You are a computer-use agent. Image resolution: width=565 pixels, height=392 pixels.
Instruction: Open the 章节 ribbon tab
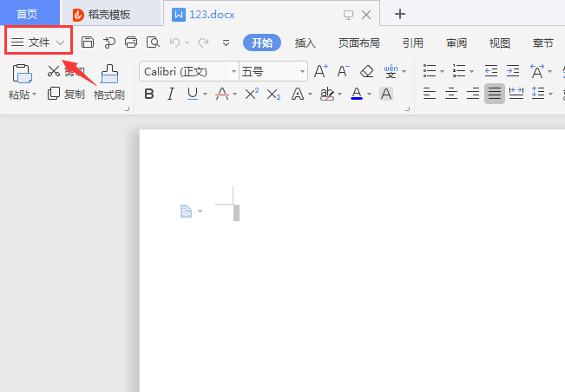[x=543, y=42]
